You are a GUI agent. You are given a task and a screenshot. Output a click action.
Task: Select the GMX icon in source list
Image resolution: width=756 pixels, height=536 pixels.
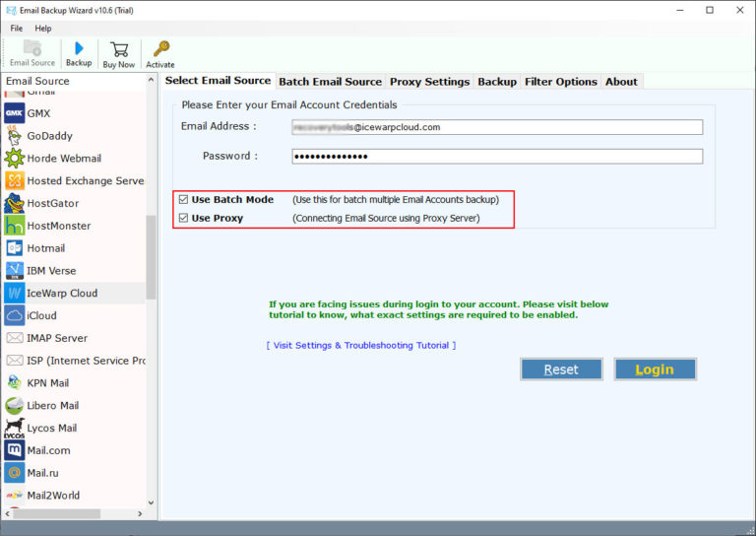[15, 113]
